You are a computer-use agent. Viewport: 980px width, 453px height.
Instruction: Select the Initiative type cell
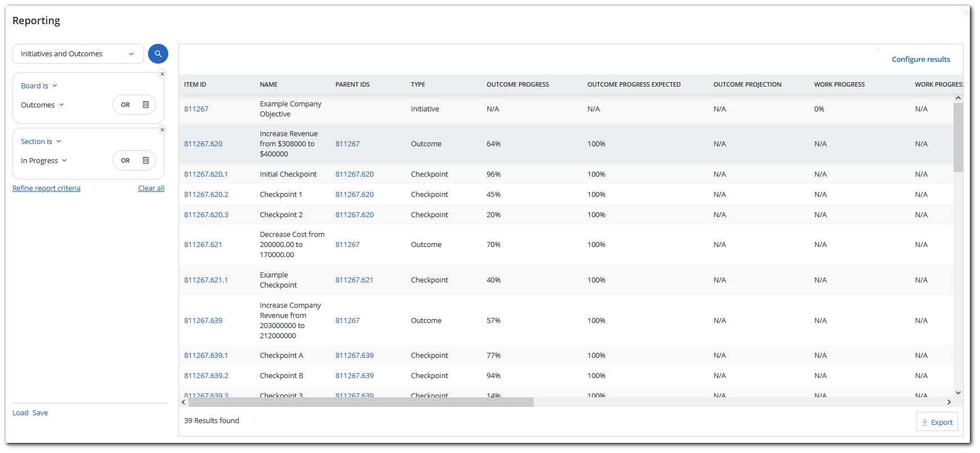pos(425,109)
